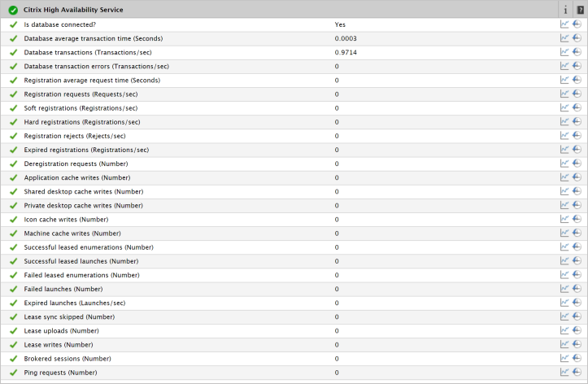Show graph for Shared desktop cache writes
The height and width of the screenshot is (384, 588).
coord(564,191)
